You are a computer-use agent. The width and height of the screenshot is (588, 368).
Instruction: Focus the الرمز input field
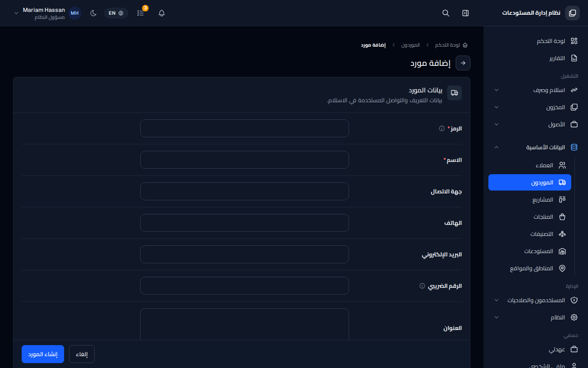(x=245, y=128)
